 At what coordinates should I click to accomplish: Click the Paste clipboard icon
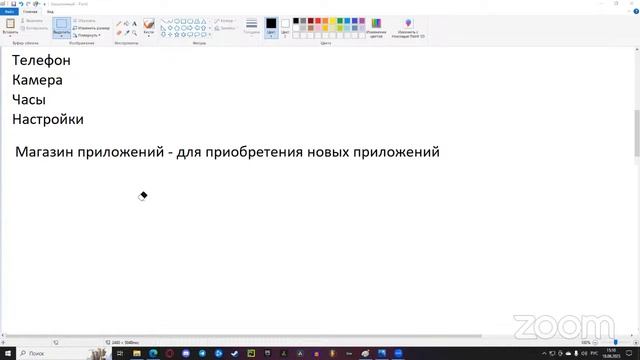tap(10, 24)
